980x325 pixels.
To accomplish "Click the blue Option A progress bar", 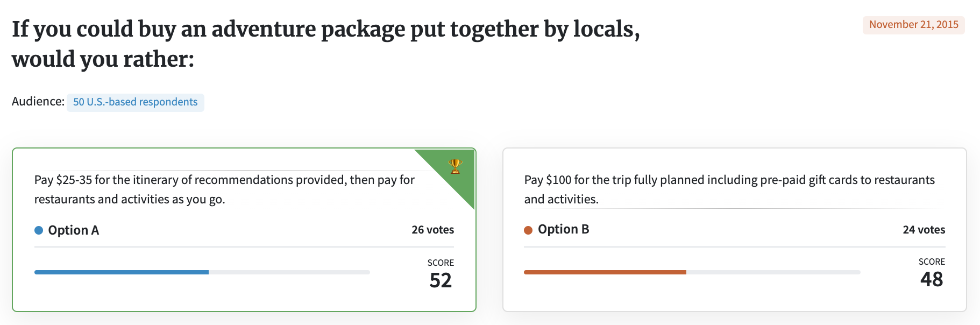I will 202,272.
